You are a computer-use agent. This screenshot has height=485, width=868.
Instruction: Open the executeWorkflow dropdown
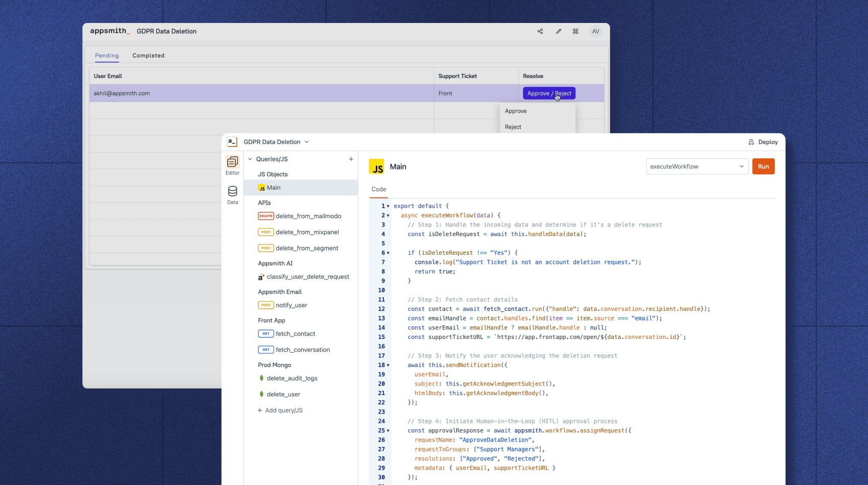[697, 166]
